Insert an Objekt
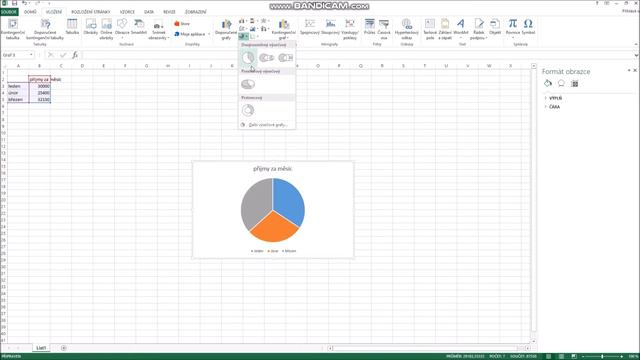Image resolution: width=640 pixels, height=360 pixels. click(x=495, y=27)
